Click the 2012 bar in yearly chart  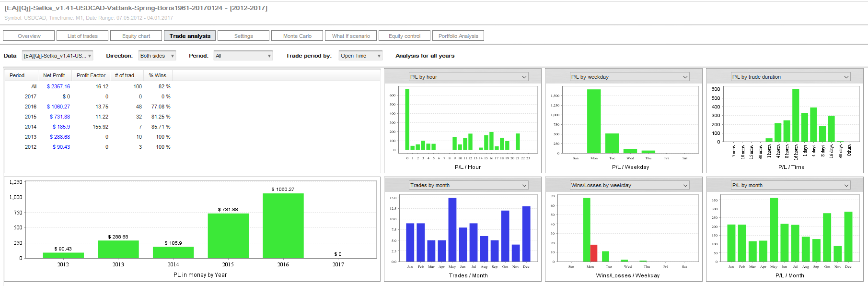[63, 255]
